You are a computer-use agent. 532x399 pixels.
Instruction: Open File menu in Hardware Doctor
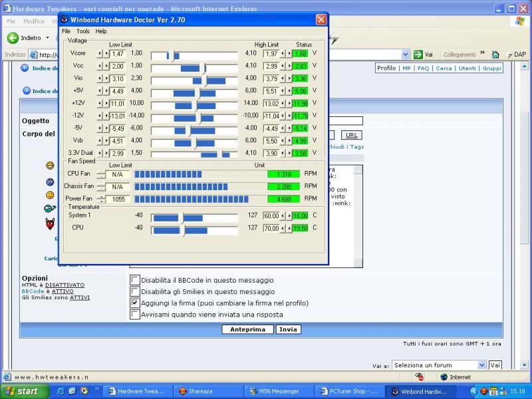pyautogui.click(x=66, y=31)
